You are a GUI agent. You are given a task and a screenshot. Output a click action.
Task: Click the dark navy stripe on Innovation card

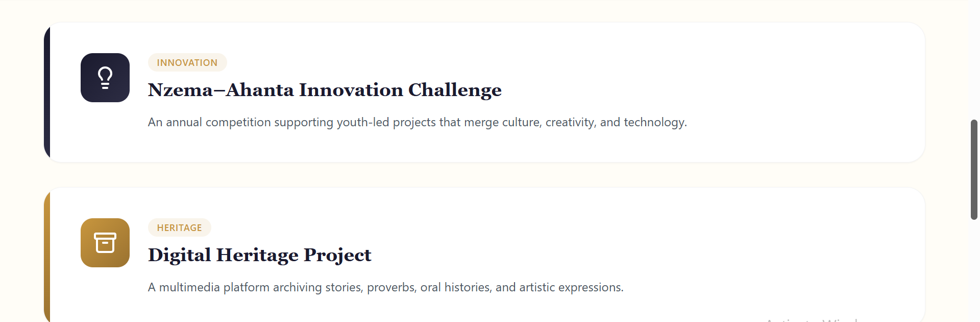pos(47,92)
